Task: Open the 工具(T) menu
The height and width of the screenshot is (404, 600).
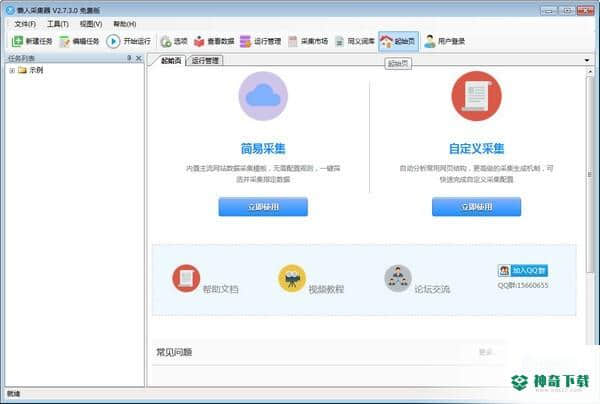Action: coord(58,24)
